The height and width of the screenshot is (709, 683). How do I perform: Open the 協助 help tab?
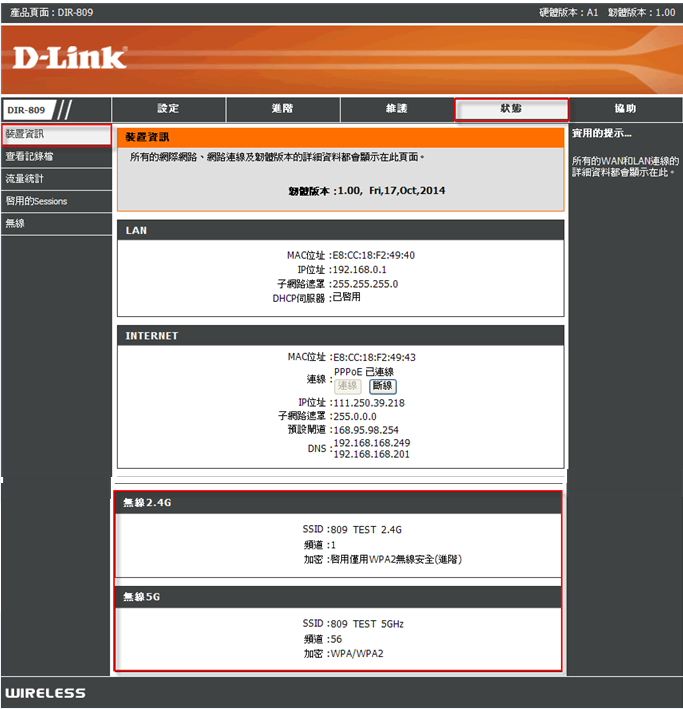tap(625, 109)
